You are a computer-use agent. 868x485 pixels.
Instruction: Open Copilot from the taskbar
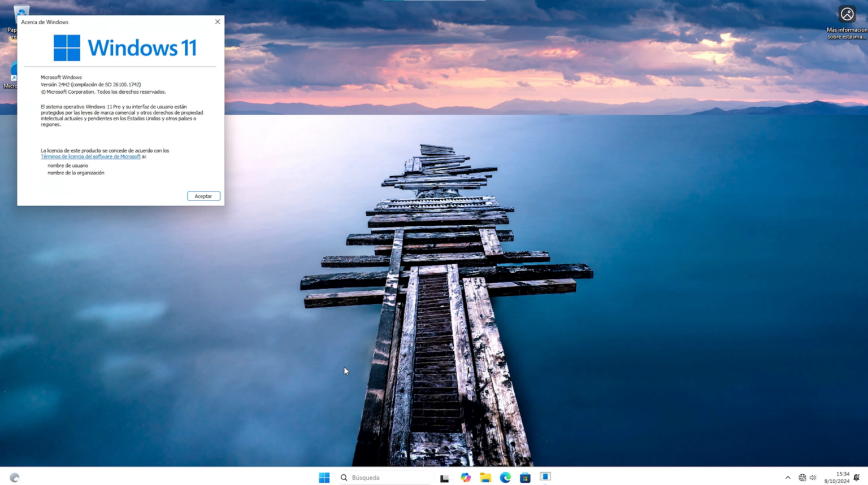point(465,477)
